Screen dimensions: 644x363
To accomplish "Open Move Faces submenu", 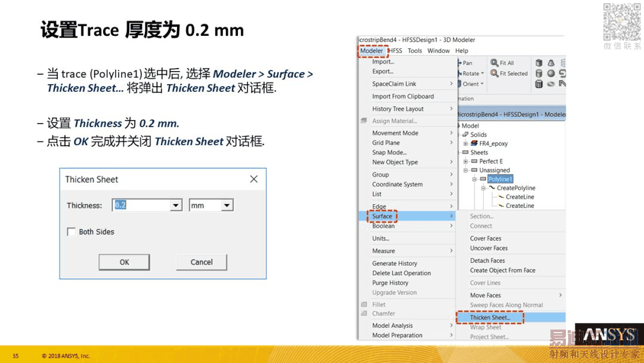I will click(512, 295).
